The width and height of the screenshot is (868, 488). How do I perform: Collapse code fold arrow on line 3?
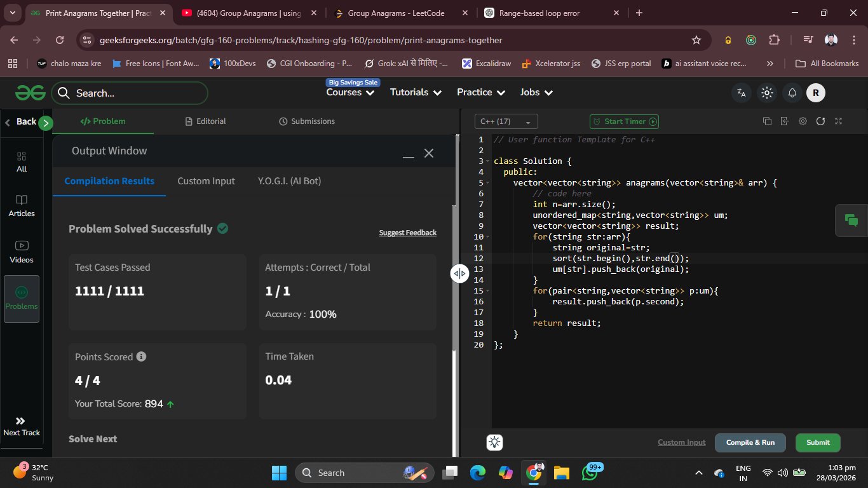(488, 161)
